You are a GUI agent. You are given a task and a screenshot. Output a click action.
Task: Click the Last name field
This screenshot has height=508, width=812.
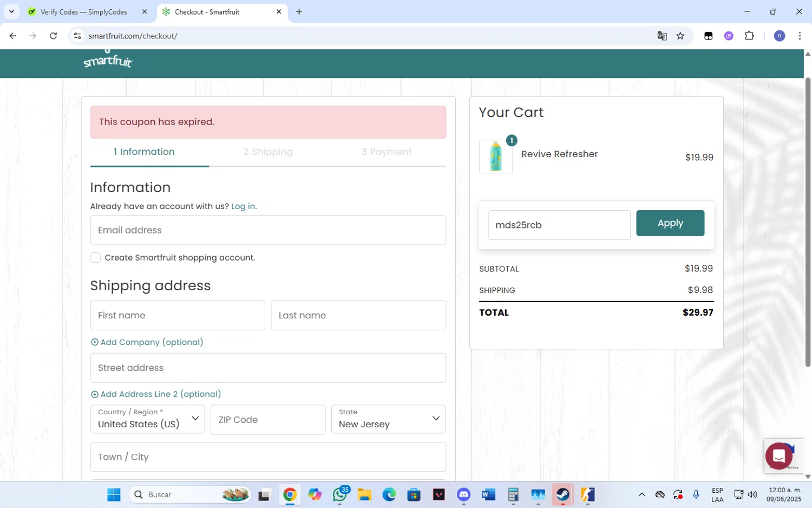coord(358,315)
